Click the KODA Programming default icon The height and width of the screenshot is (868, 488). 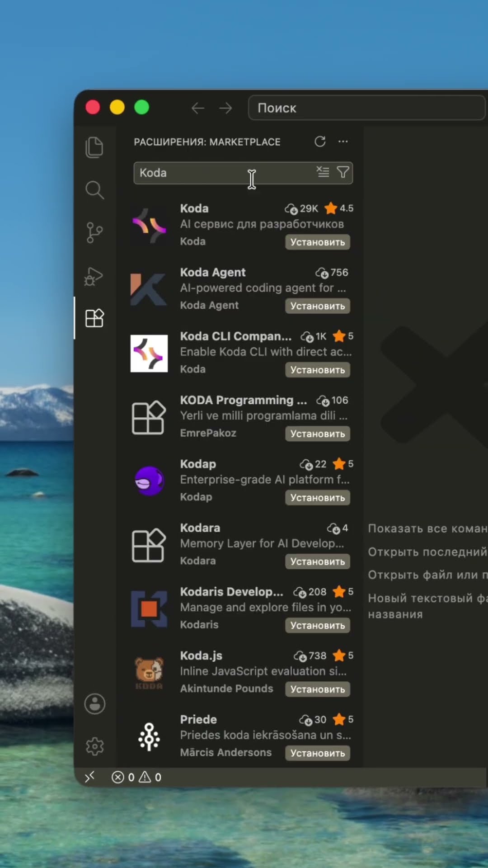click(x=149, y=417)
